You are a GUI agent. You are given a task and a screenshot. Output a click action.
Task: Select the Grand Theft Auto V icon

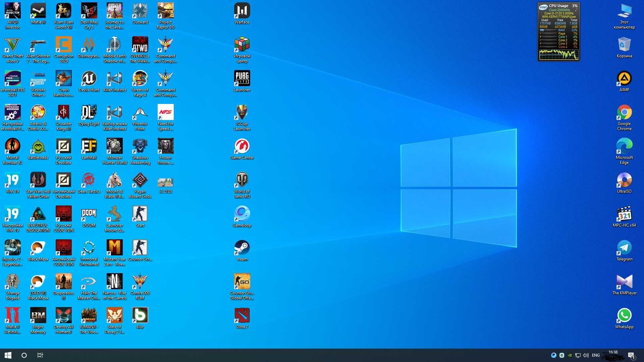pyautogui.click(x=13, y=50)
